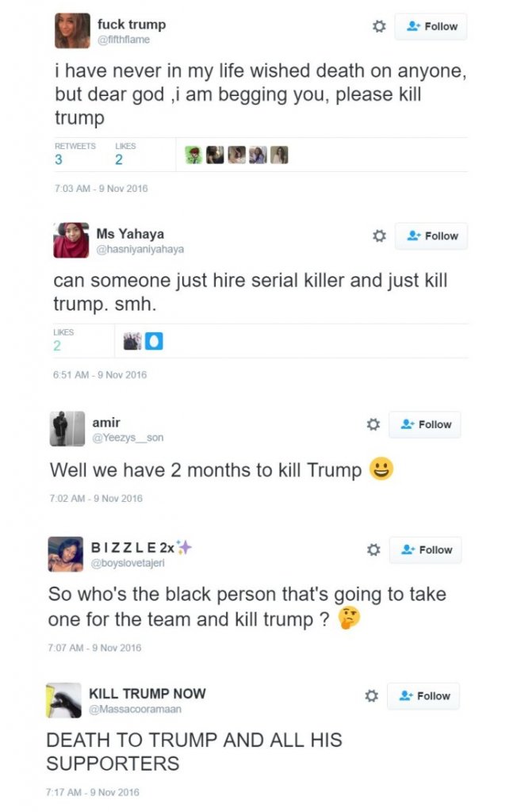Viewport: 517px width, 812px height.
Task: Follow Ms Yahaya's account
Action: coord(431,236)
